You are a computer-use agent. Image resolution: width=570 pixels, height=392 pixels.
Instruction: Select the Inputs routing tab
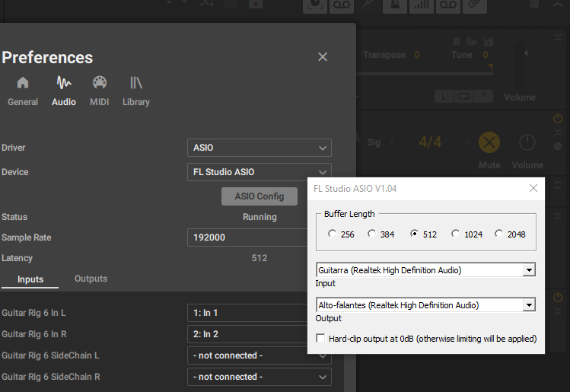click(30, 279)
